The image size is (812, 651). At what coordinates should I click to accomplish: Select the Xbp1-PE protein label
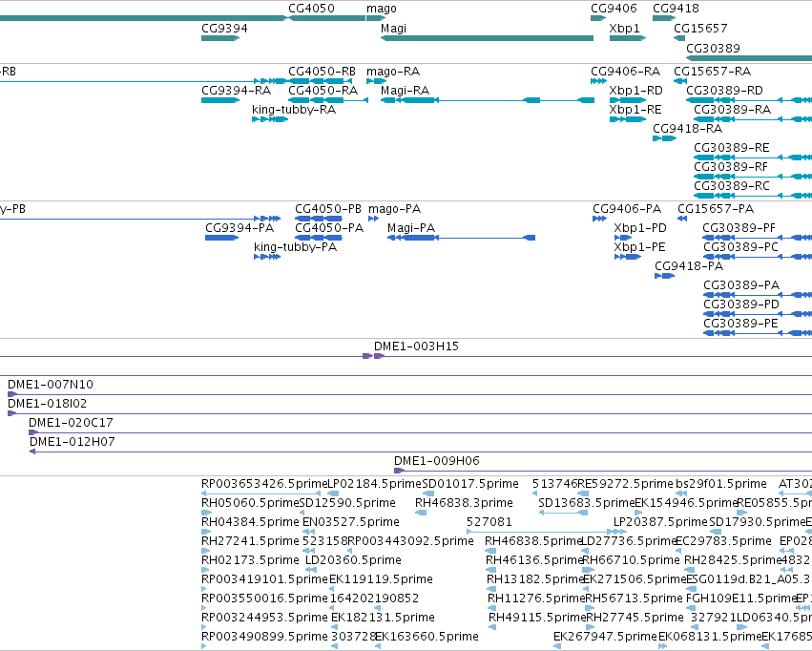[639, 247]
